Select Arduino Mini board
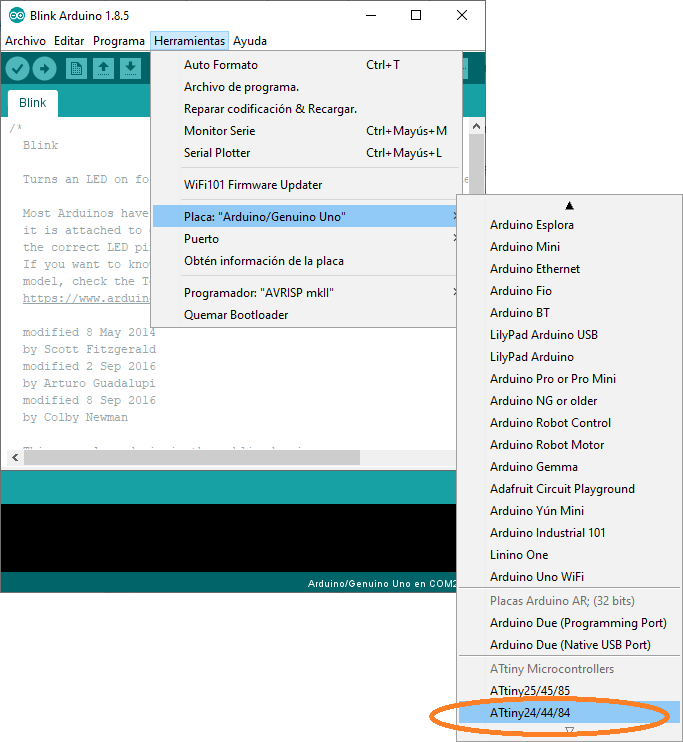 click(x=569, y=247)
